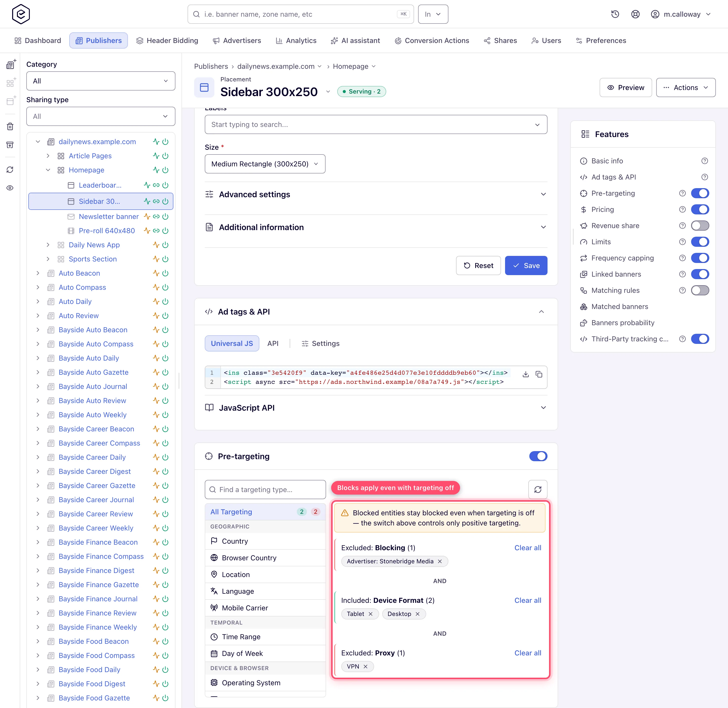Expand Article Pages tree node
This screenshot has width=728, height=708.
point(48,156)
